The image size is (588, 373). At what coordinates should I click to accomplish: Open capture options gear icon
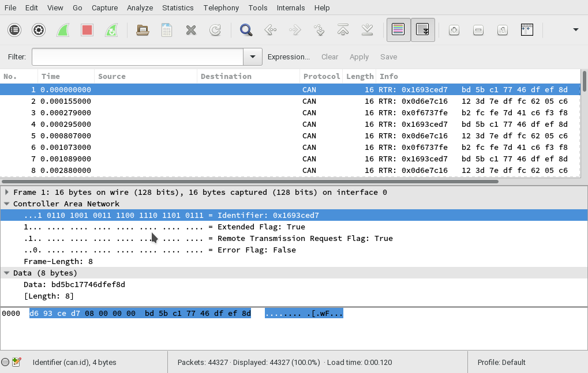tap(39, 30)
